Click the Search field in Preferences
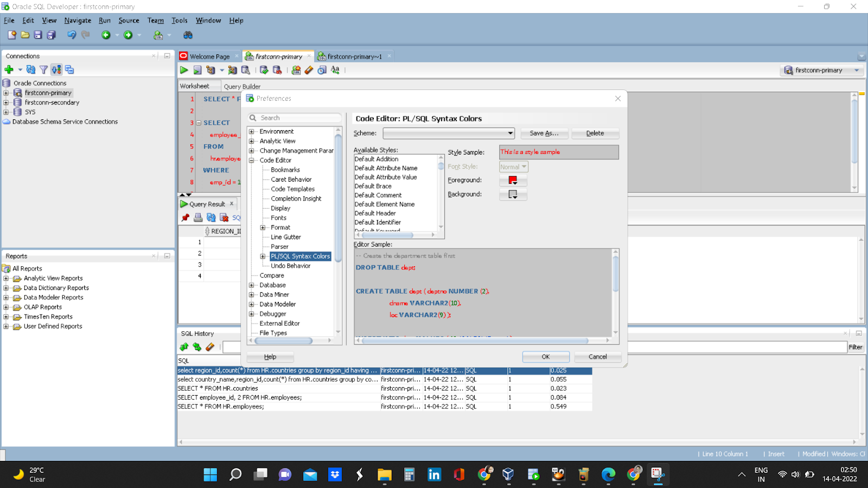Screen dimensions: 868x488 [295, 118]
